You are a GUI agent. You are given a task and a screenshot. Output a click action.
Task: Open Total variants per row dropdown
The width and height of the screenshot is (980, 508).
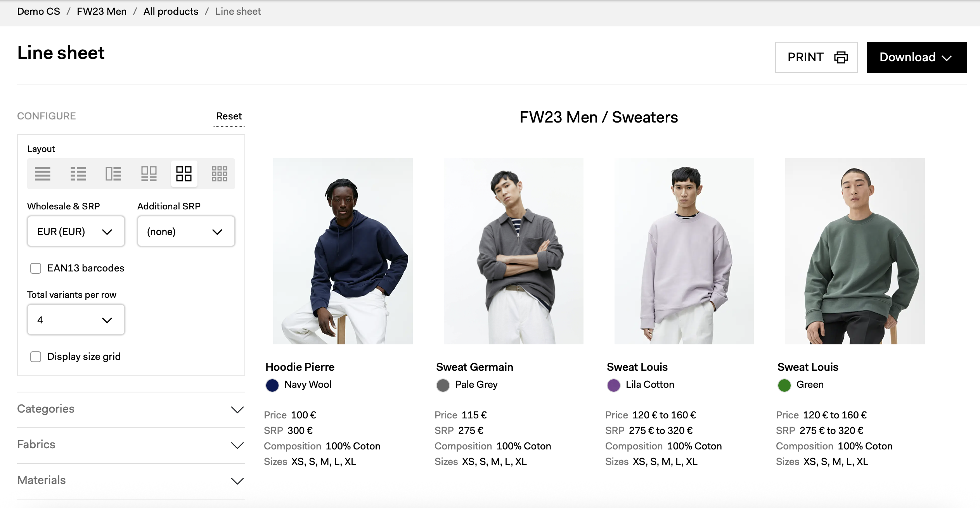(76, 320)
